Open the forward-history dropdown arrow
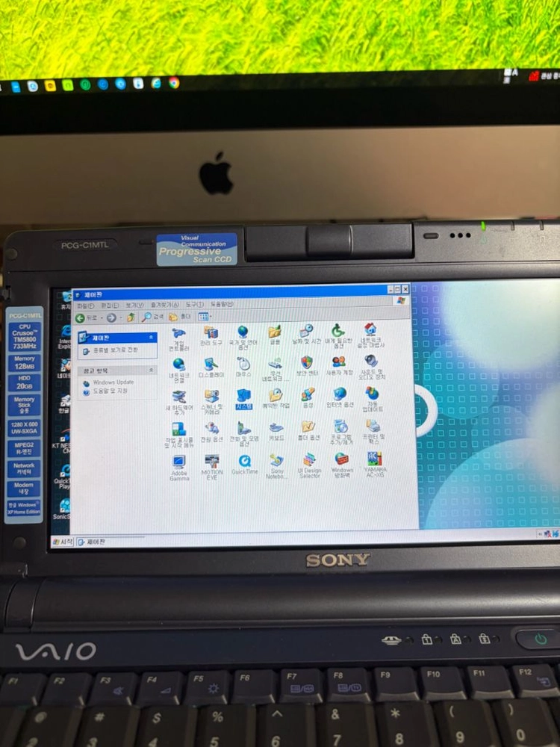The height and width of the screenshot is (747, 560). tap(119, 317)
